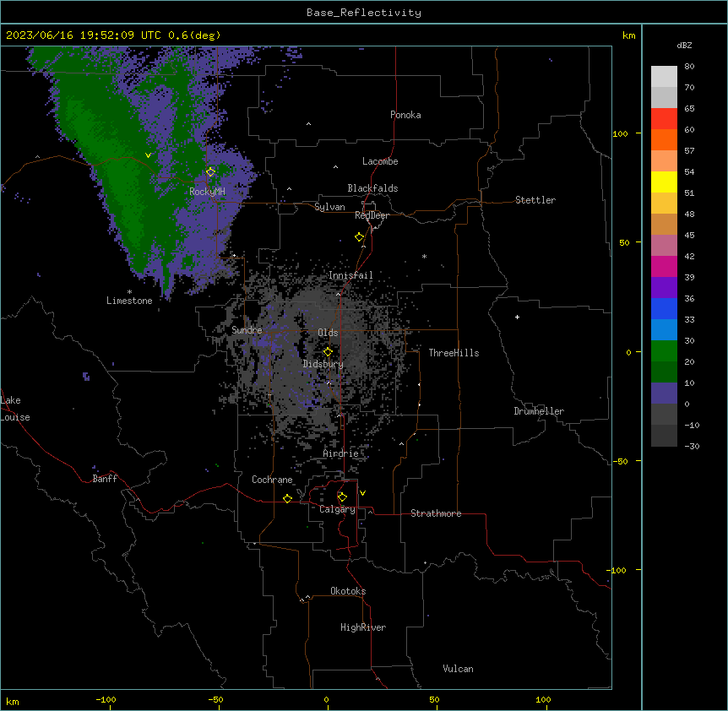Click the Vulcan label
Viewport: 728px width, 711px height.
459,669
